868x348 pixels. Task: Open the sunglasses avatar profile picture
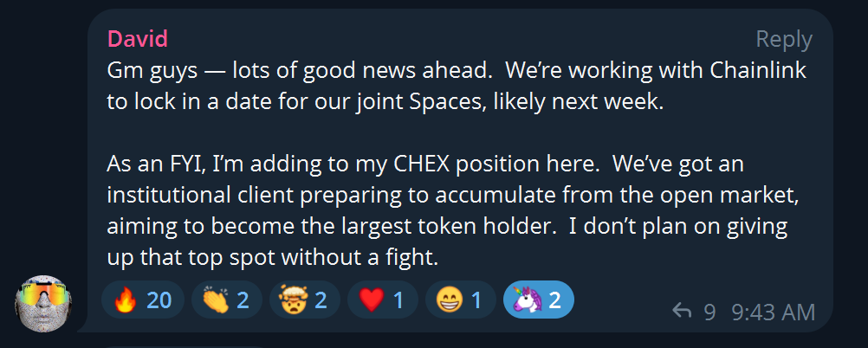[43, 303]
